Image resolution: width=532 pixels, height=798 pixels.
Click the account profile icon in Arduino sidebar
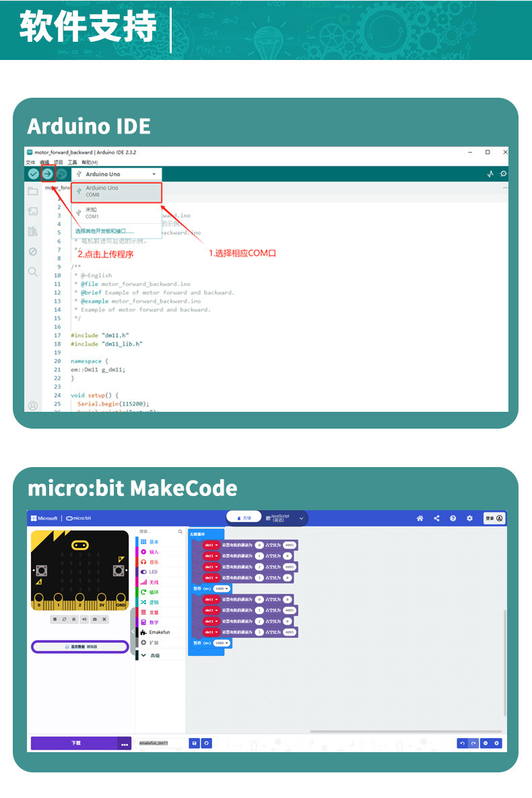[x=33, y=406]
